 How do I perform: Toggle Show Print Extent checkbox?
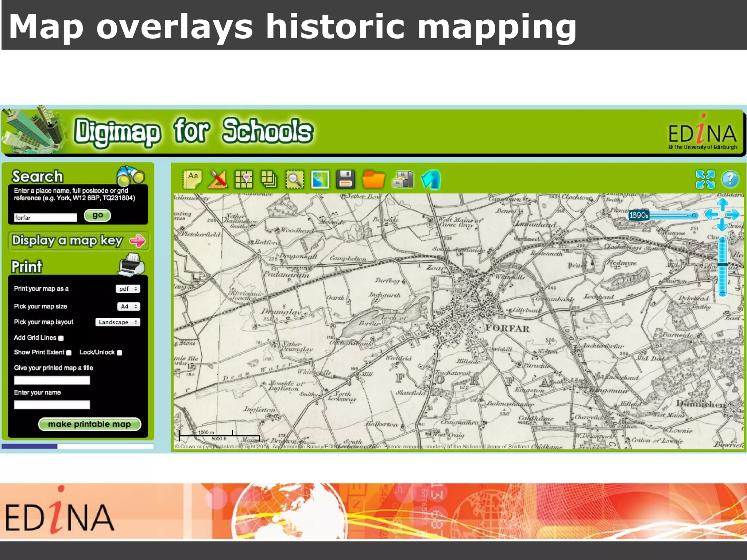pos(69,353)
